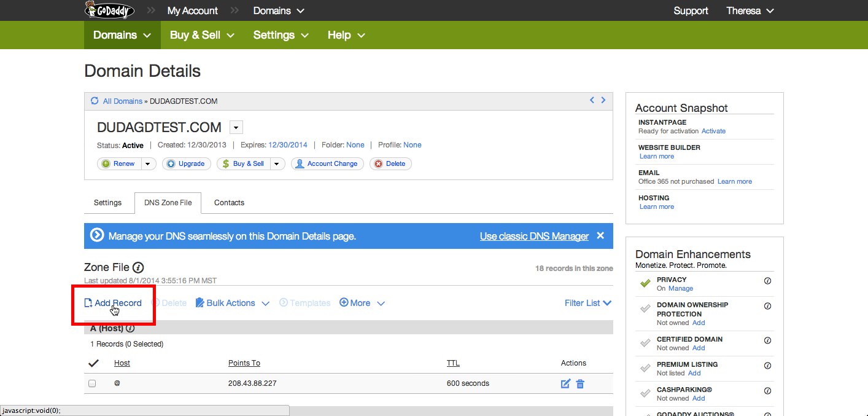The image size is (868, 416).
Task: Select the DNS Zone File tab
Action: coord(168,203)
